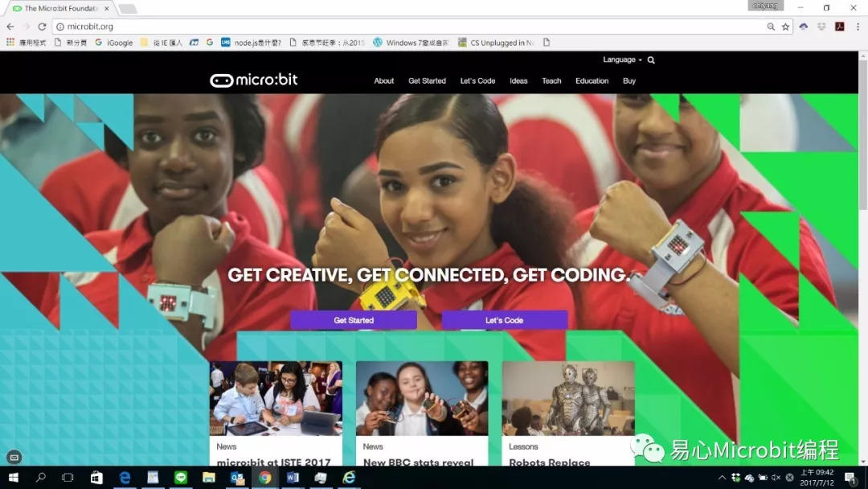Open Windows taskbar search
The width and height of the screenshot is (868, 489).
(40, 478)
